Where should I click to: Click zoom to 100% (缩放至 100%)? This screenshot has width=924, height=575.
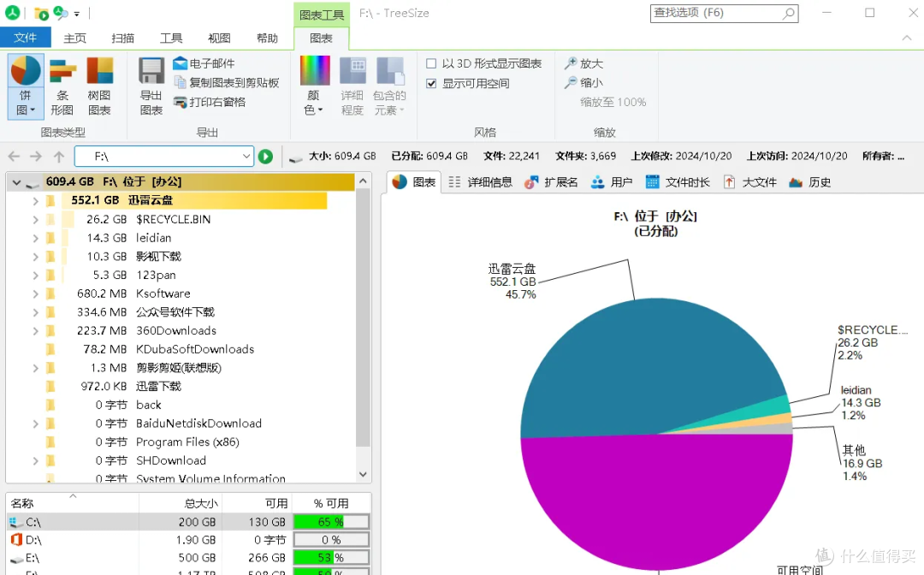click(x=613, y=102)
